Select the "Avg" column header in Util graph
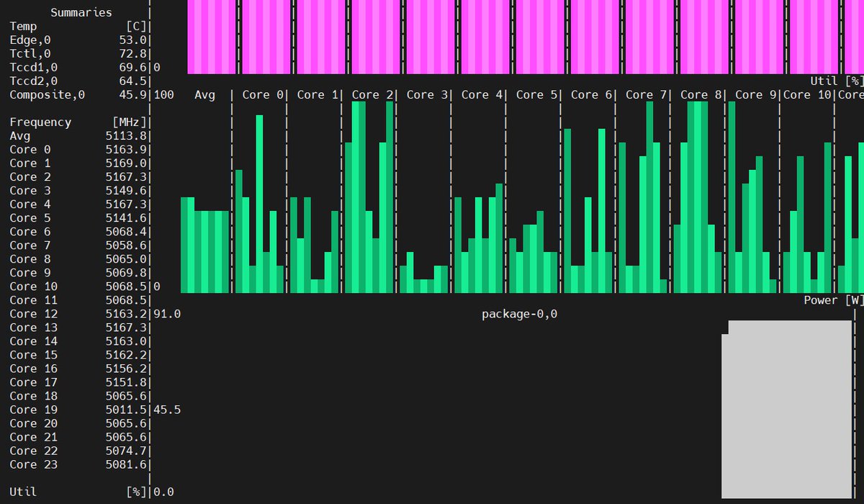This screenshot has height=504, width=864. [x=204, y=94]
